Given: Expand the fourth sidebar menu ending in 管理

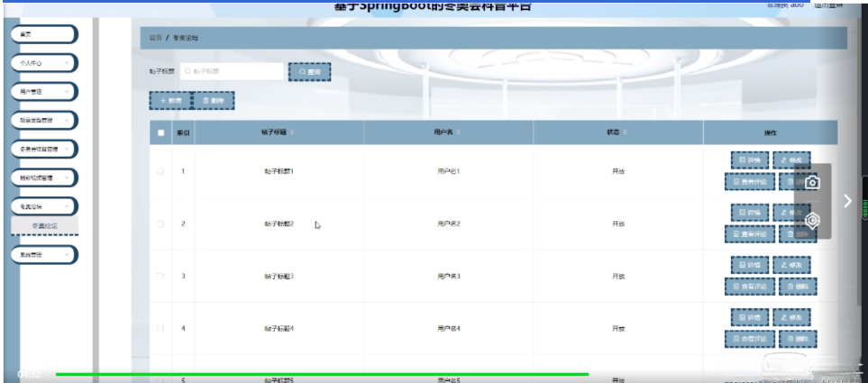Looking at the screenshot, I should [44, 120].
